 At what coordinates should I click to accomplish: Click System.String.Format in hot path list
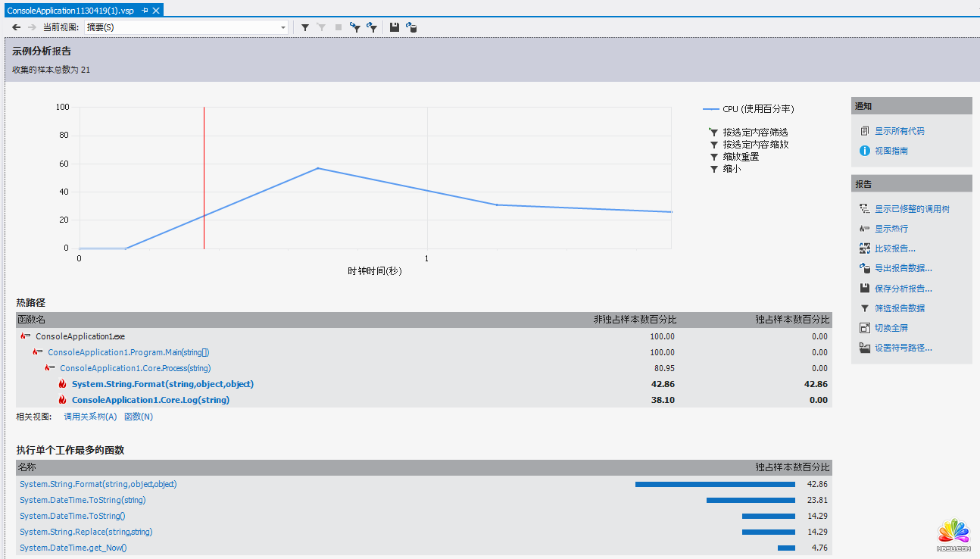(162, 384)
